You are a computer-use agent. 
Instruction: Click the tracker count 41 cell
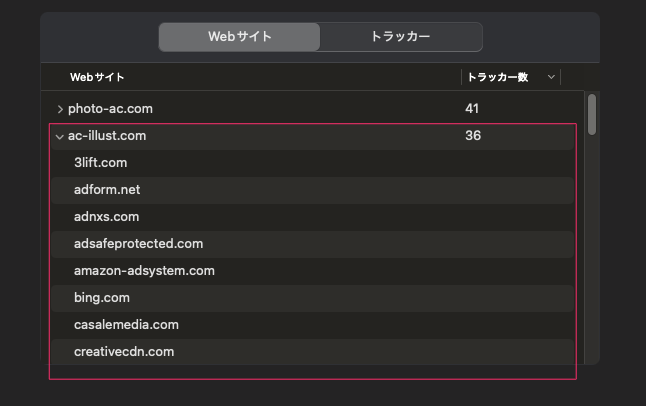tap(472, 109)
